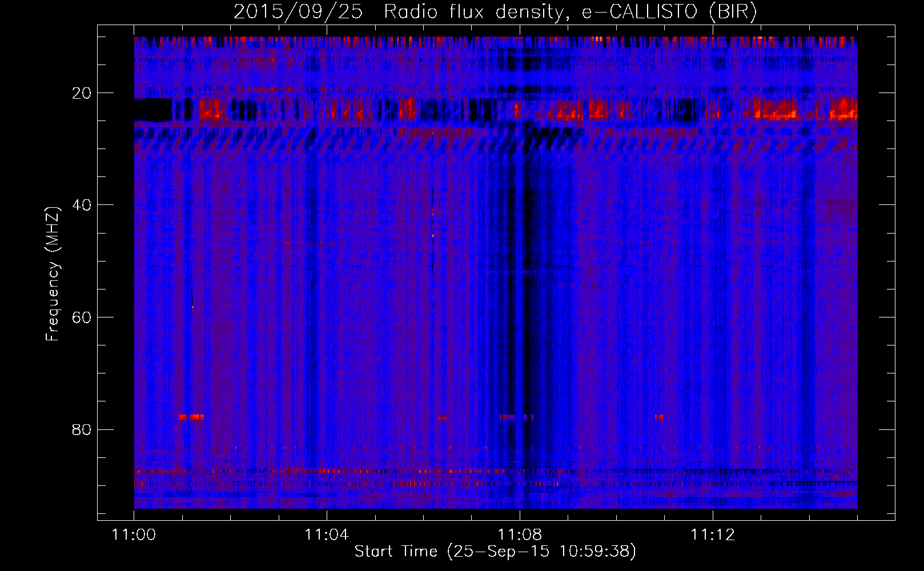
Task: Click the plot title "Radio flux density, e-CALLISTO (BIR)"
Action: coord(571,12)
